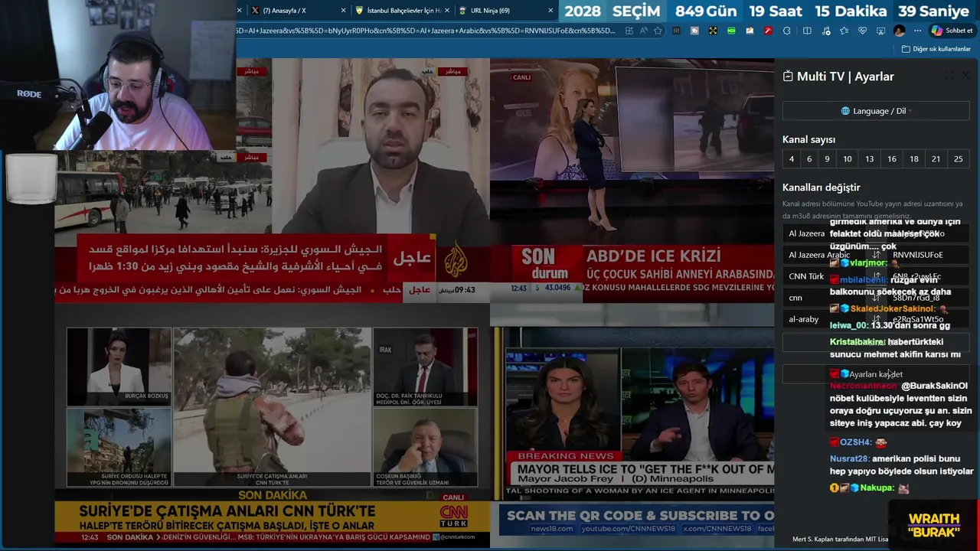Select the Al Jazeera Arabic video tile

point(272,181)
